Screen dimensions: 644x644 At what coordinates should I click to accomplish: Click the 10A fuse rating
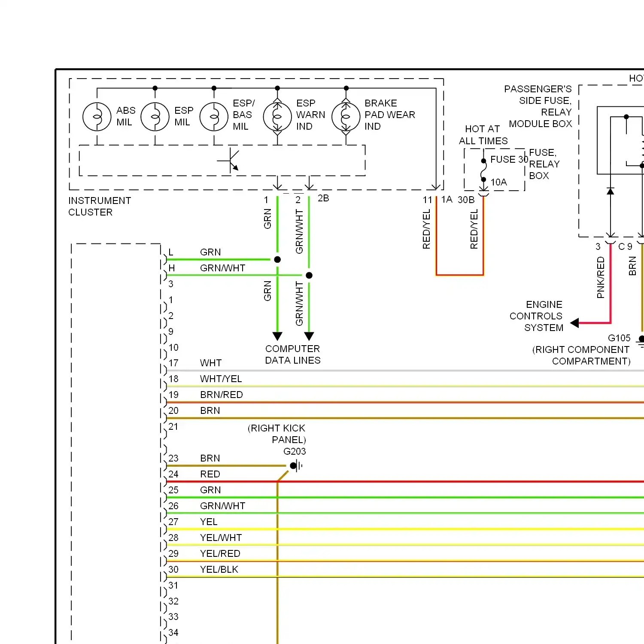[499, 182]
